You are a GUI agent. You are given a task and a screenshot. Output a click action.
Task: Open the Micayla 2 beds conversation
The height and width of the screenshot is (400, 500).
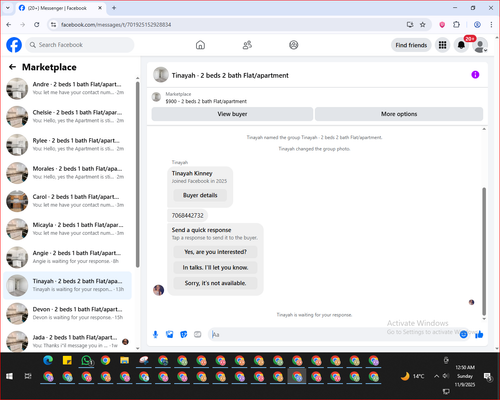pyautogui.click(x=68, y=229)
